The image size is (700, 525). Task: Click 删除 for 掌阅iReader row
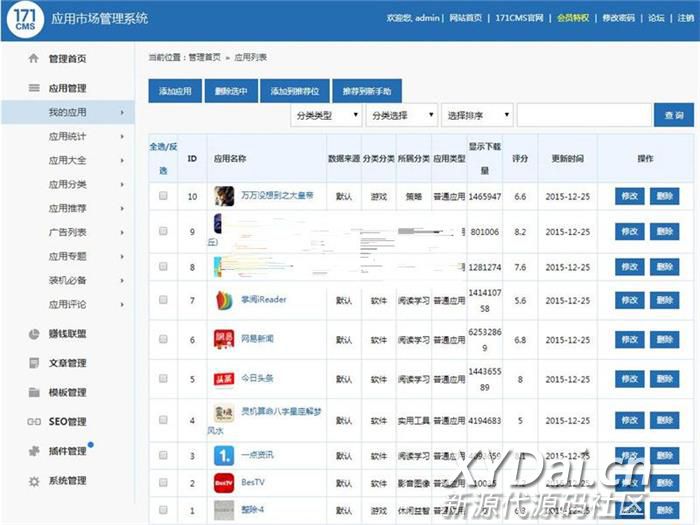coord(665,300)
